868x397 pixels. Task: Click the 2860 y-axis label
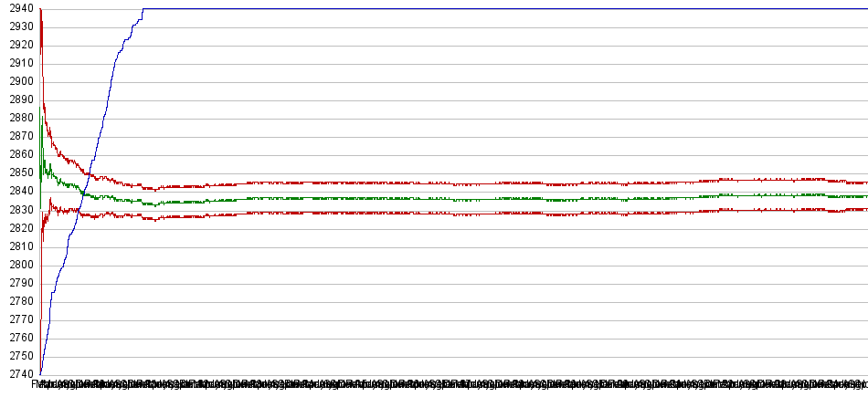coord(18,154)
